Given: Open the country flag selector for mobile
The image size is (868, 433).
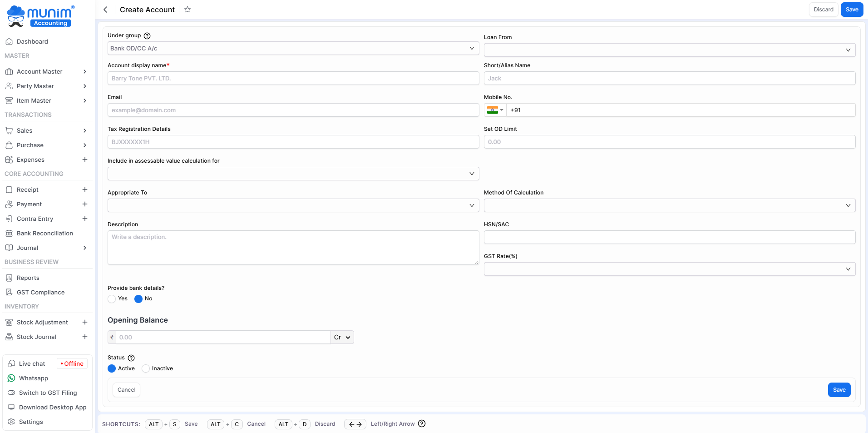Looking at the screenshot, I should (495, 110).
